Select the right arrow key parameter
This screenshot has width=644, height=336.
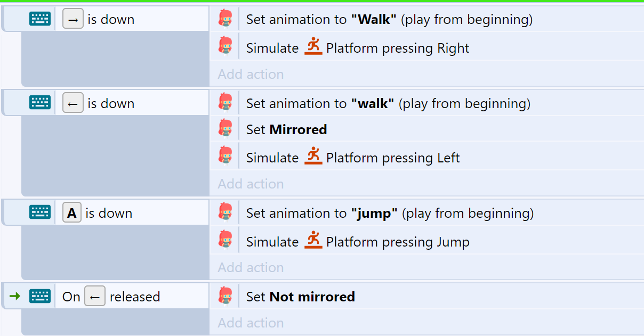73,19
